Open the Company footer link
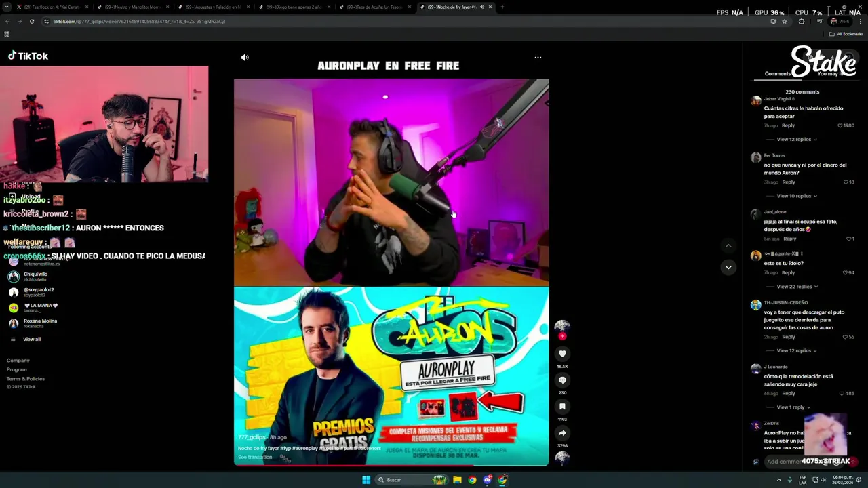Viewport: 868px width, 488px height. click(18, 361)
